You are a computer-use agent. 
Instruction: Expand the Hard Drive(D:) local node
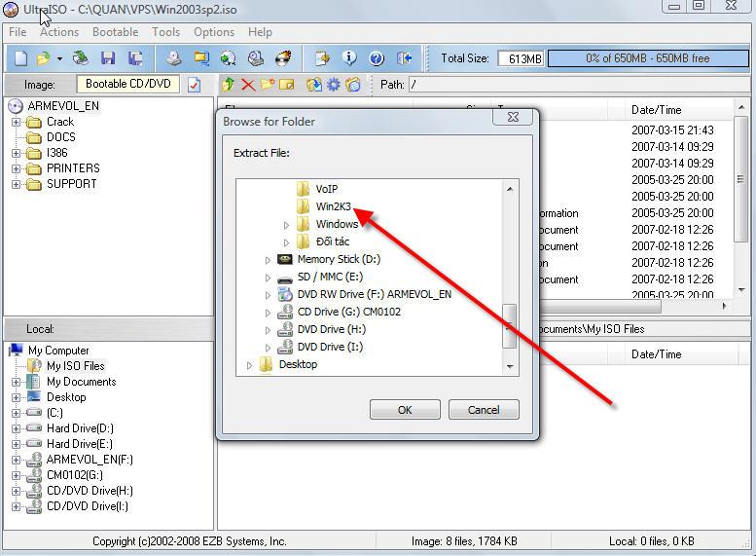click(x=16, y=428)
